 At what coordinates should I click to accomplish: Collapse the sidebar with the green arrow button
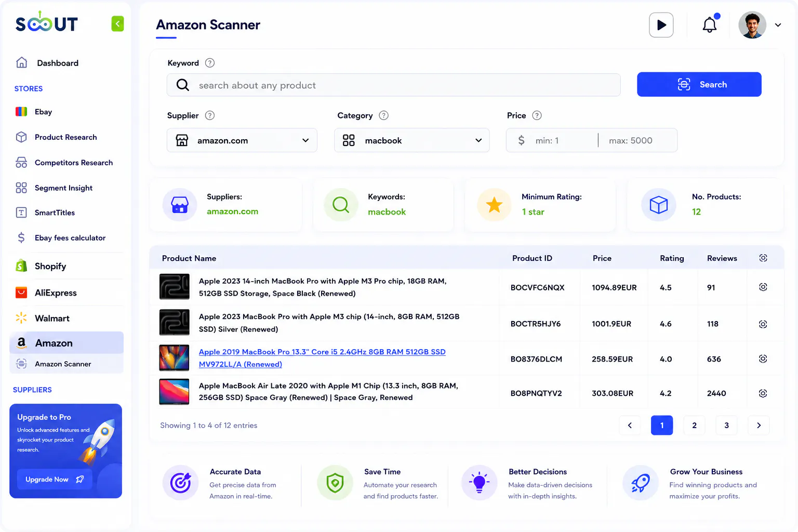point(117,23)
